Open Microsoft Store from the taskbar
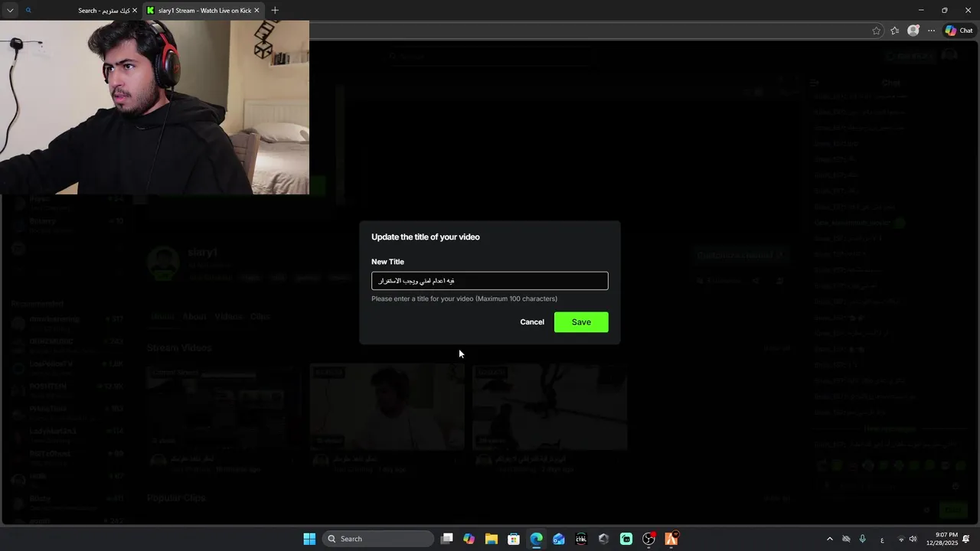This screenshot has width=980, height=551. [514, 539]
